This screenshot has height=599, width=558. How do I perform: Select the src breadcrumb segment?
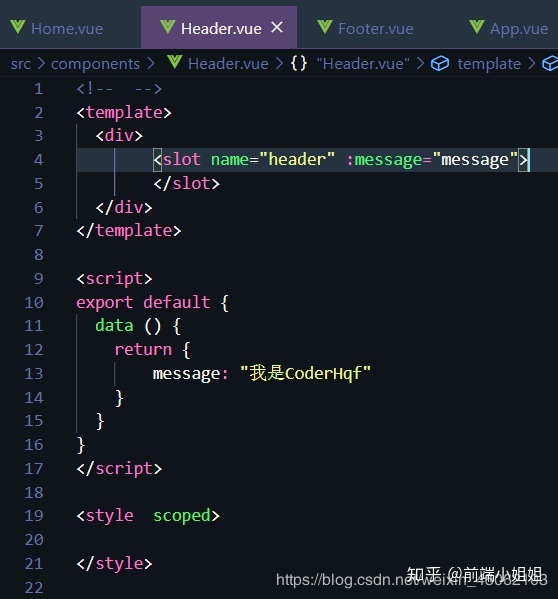click(x=21, y=64)
